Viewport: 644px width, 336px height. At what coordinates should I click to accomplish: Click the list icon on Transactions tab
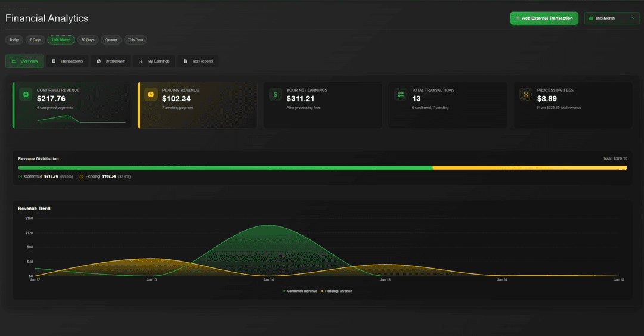(x=54, y=61)
